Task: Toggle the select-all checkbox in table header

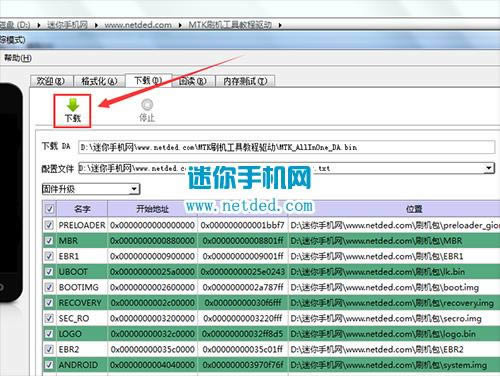Action: pos(49,209)
